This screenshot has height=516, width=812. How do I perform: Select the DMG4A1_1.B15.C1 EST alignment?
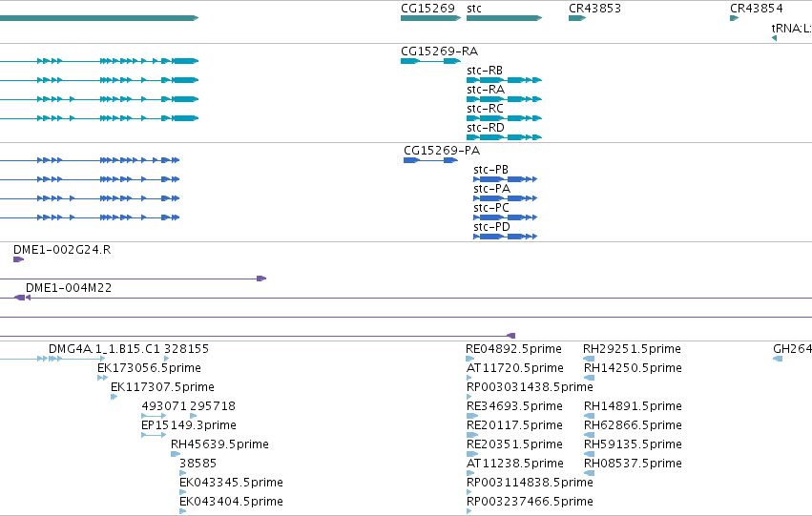52,359
